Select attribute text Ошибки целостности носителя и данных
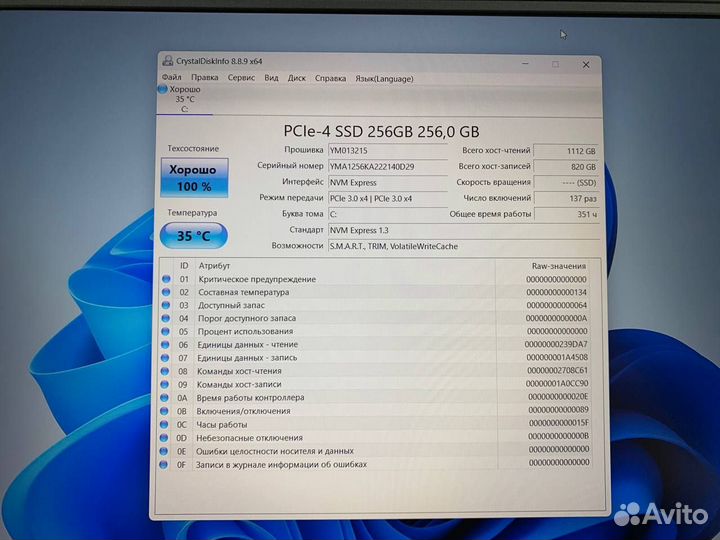 [x=275, y=451]
